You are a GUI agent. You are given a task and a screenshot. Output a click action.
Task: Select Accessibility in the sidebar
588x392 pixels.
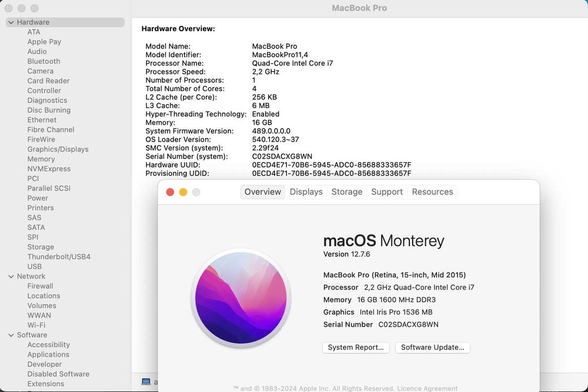click(48, 345)
